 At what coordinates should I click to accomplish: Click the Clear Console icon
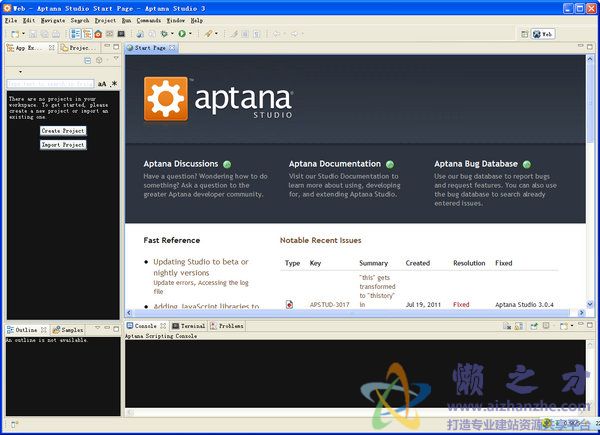[x=507, y=326]
